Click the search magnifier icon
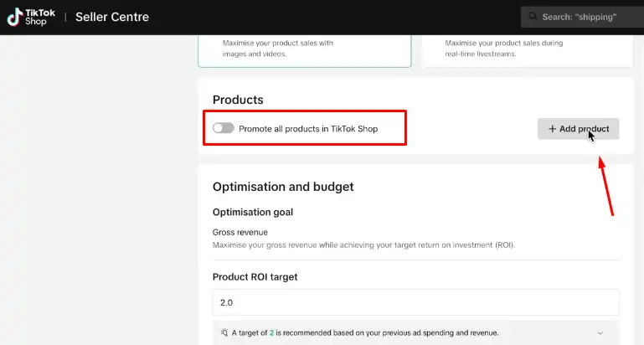644x345 pixels. point(533,17)
